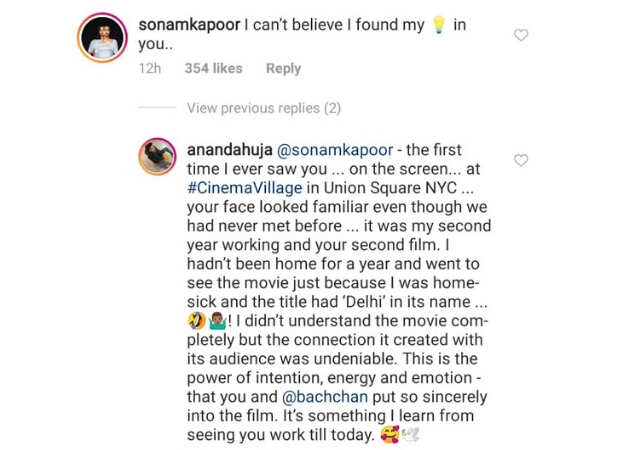Open sonamkapoor's profile picture
The width and height of the screenshot is (640, 450).
[102, 38]
